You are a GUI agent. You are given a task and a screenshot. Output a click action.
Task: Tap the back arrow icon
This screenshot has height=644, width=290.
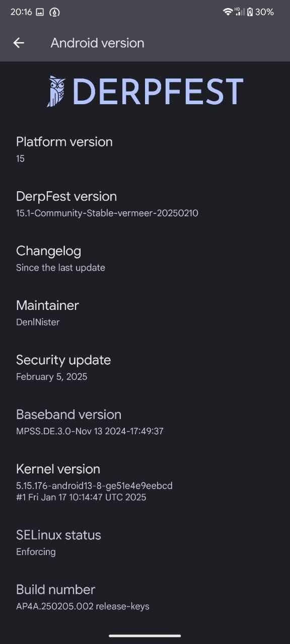tap(19, 43)
